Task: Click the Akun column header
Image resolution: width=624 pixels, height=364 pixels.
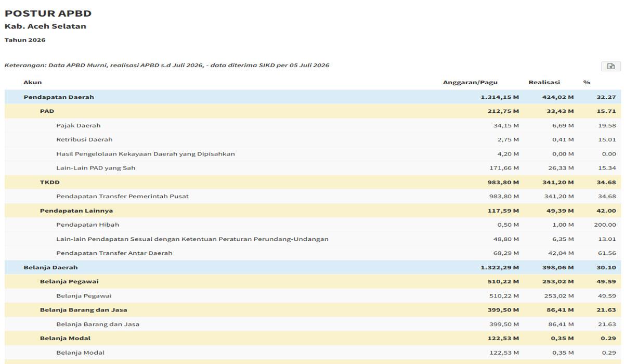Action: [x=32, y=82]
